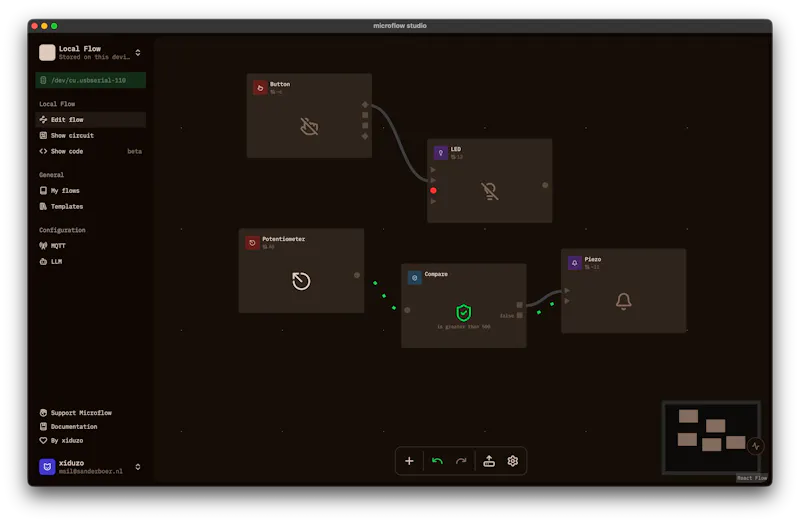Click the Show circuit sidebar icon
Image resolution: width=800 pixels, height=523 pixels.
click(x=43, y=135)
